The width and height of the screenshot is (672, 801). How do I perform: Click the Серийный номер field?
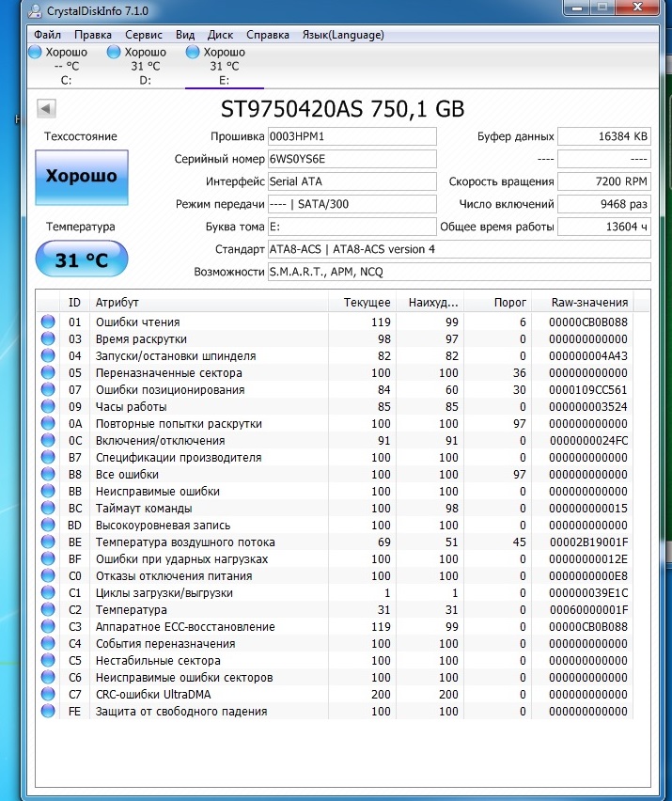(352, 159)
